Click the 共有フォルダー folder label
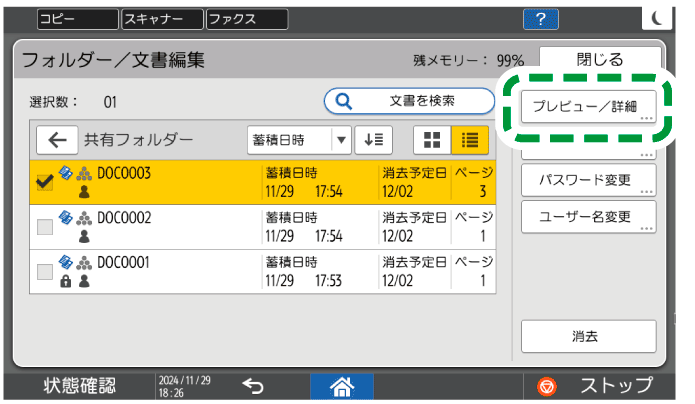 pyautogui.click(x=139, y=140)
